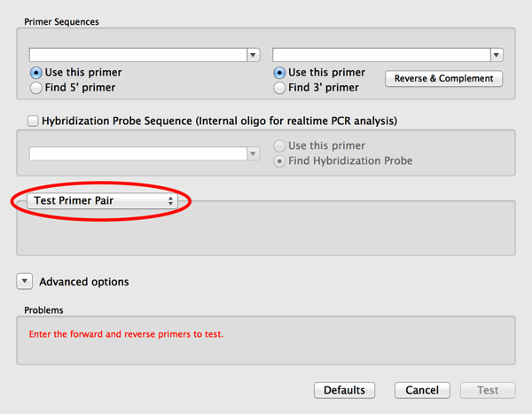Open hybridization probe dropdown arrow
The height and width of the screenshot is (414, 532).
[x=254, y=153]
